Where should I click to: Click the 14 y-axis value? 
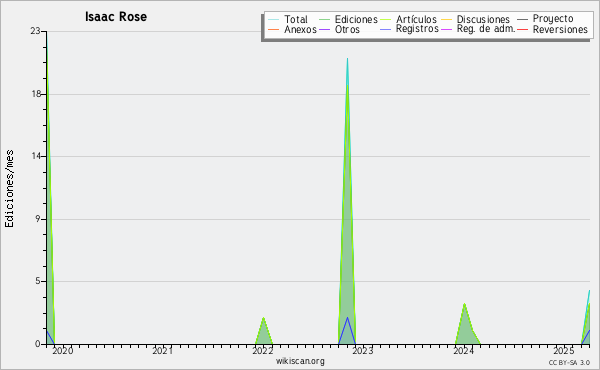(x=36, y=156)
